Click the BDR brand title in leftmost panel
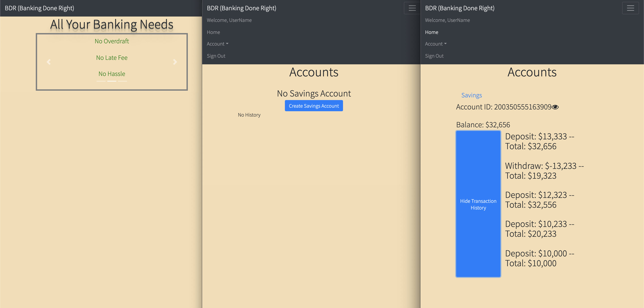Screen dimensions: 644x308 coord(39,8)
